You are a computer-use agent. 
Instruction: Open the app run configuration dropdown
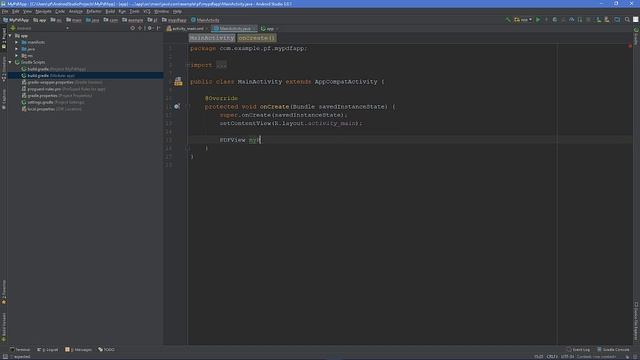[523, 20]
